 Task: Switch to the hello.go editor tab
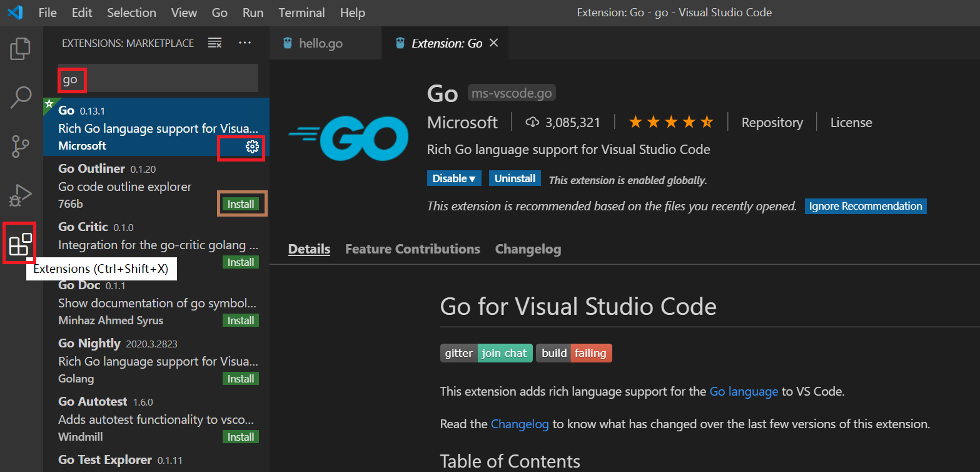coord(320,43)
